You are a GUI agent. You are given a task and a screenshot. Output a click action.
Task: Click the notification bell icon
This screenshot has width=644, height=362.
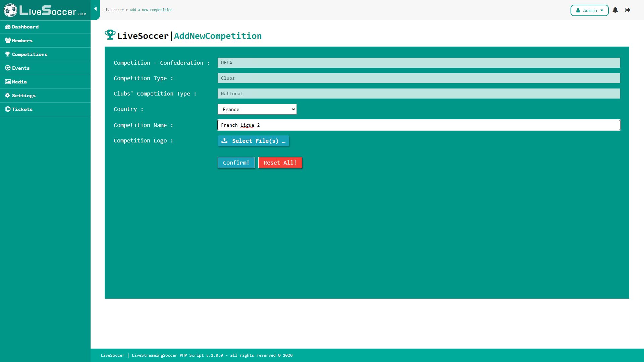[x=615, y=10]
